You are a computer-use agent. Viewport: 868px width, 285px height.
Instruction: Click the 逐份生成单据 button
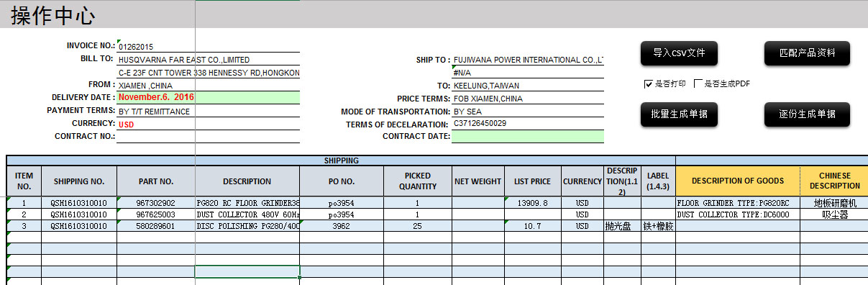tap(807, 114)
